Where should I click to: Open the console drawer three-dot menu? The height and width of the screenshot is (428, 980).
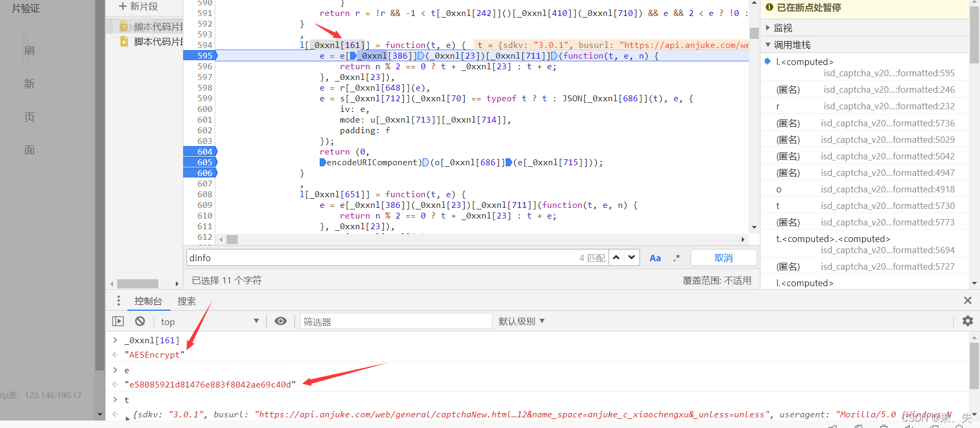(x=118, y=301)
